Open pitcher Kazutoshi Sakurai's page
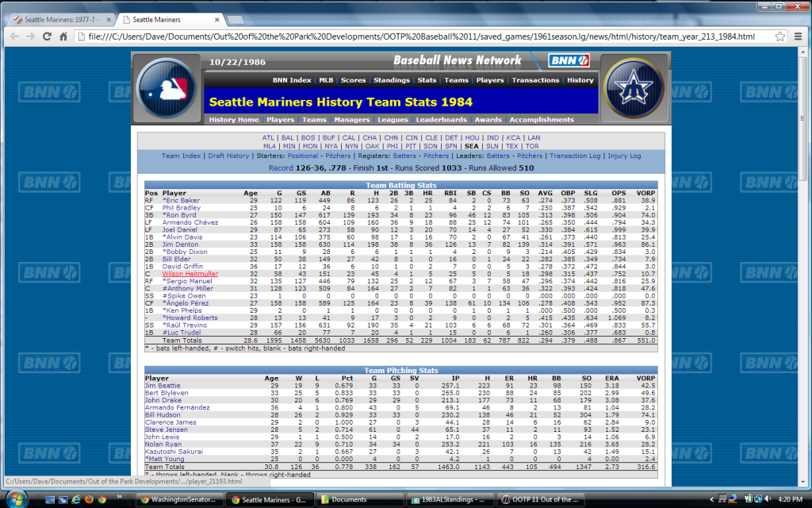The image size is (812, 508). [x=174, y=452]
